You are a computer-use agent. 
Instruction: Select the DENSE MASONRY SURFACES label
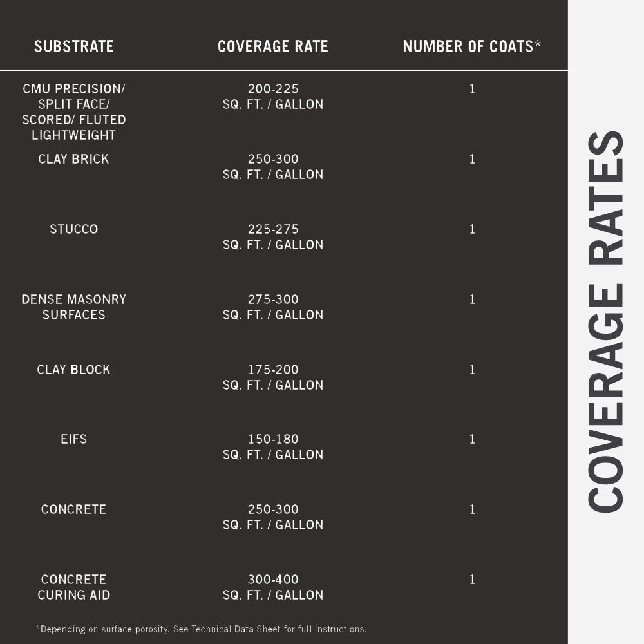point(73,307)
